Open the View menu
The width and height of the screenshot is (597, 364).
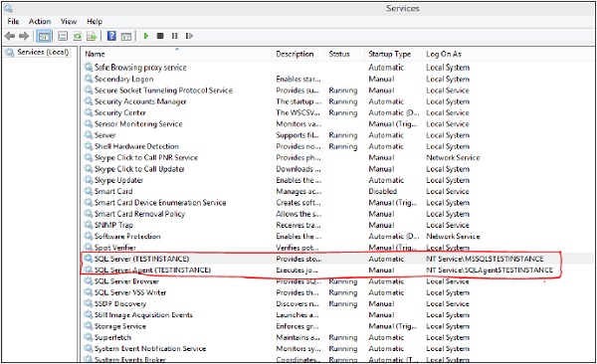(69, 21)
